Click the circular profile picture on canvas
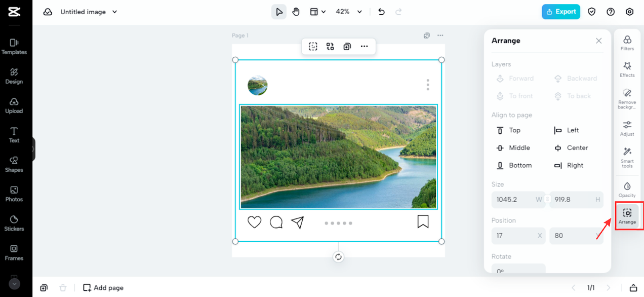644x297 pixels. point(258,86)
